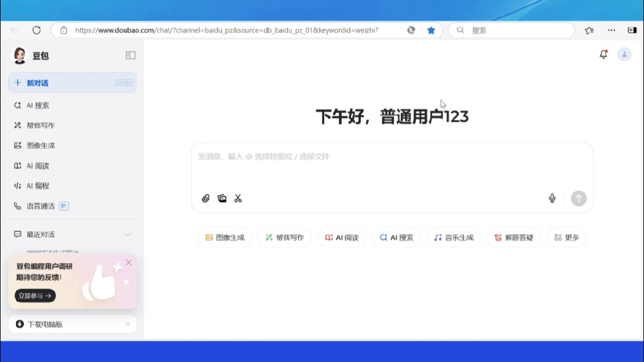Select the 解题答疑 skill chip
Screen dimensions: 644x362
pyautogui.click(x=514, y=237)
